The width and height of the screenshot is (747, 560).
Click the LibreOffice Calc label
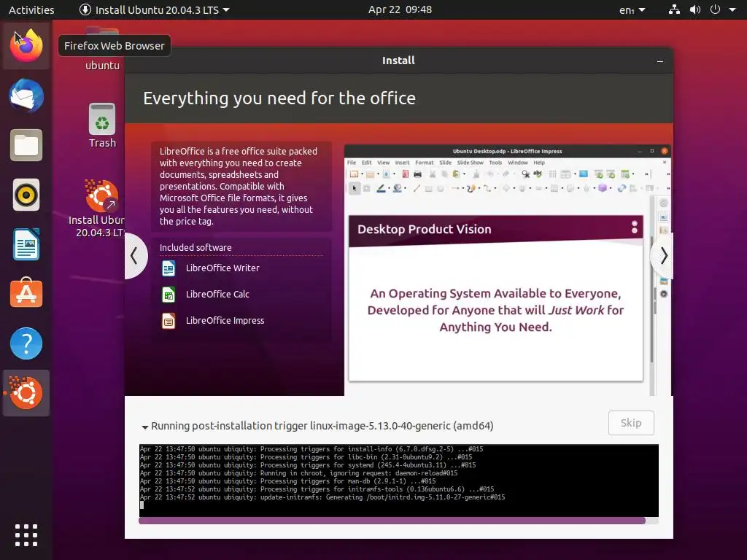click(217, 295)
